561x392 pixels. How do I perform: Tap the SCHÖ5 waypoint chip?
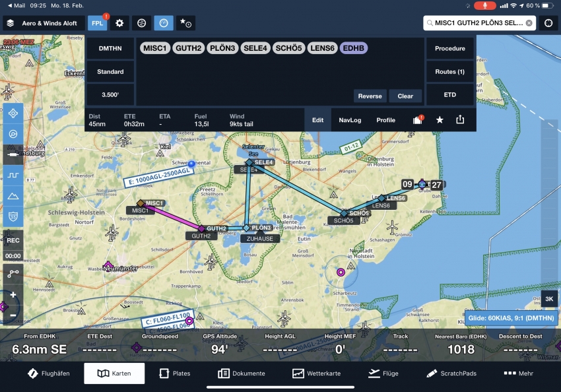288,48
